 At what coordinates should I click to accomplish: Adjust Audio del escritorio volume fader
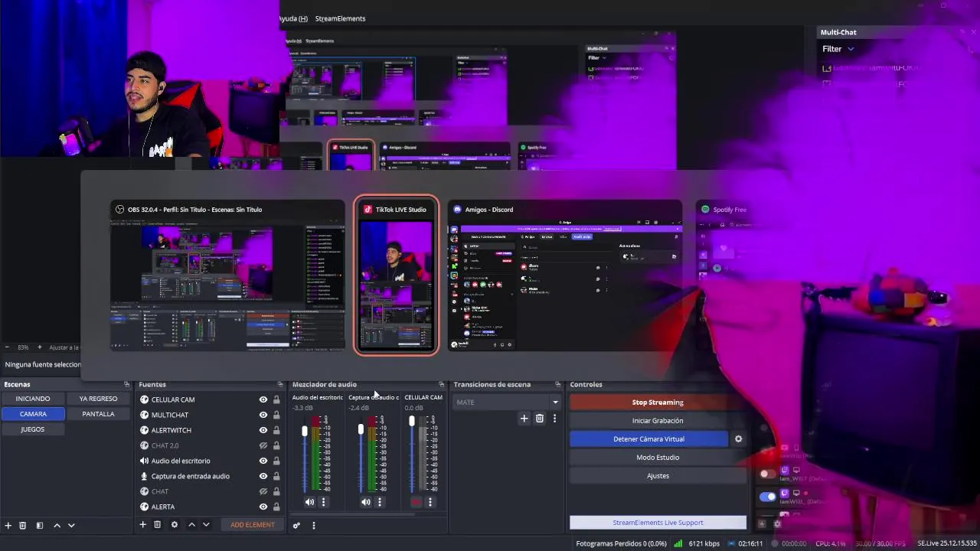tap(305, 432)
